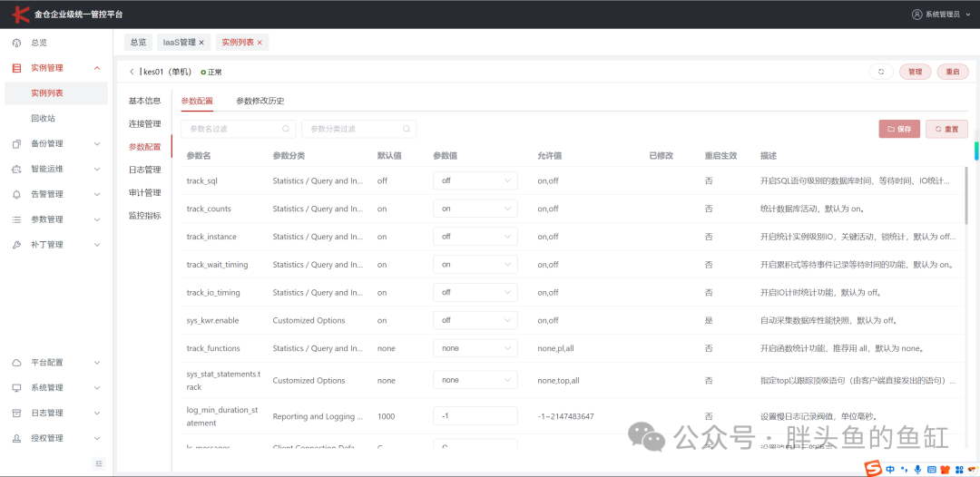Select 实例列表 in the sidebar
This screenshot has width=980, height=477.
click(x=56, y=93)
